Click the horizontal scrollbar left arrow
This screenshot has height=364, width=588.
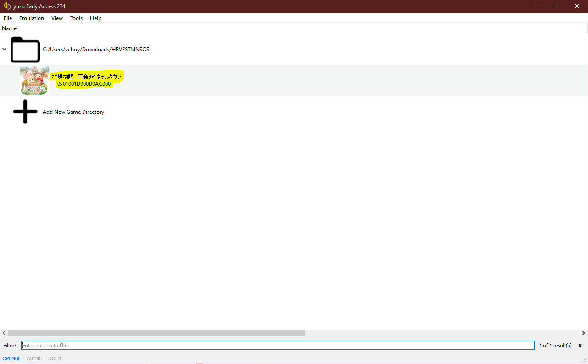[x=4, y=333]
